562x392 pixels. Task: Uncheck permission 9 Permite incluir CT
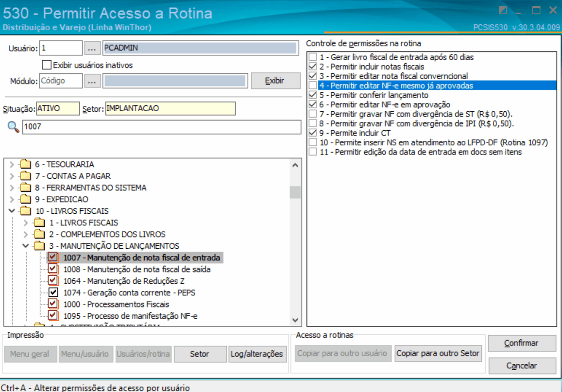(x=312, y=133)
